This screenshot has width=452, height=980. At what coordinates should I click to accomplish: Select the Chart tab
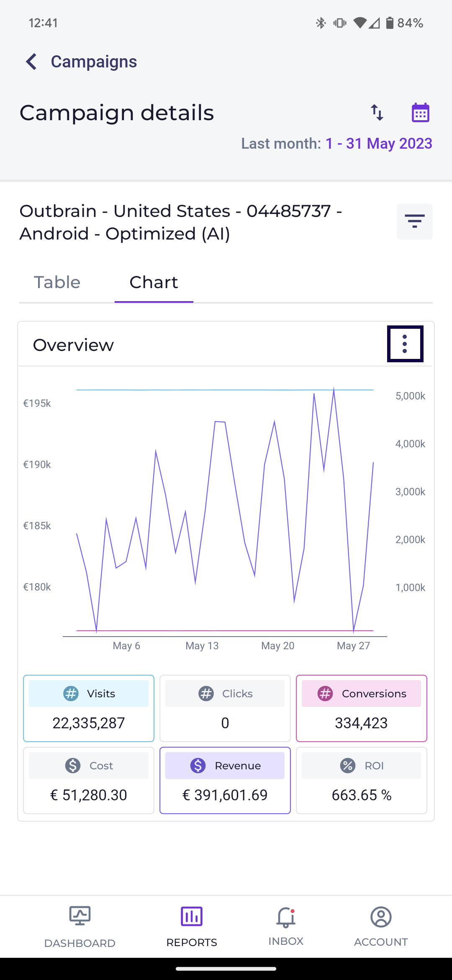tap(154, 282)
